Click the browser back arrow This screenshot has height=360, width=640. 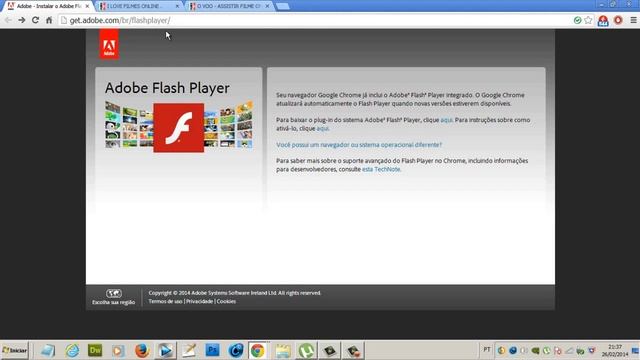pos(8,20)
